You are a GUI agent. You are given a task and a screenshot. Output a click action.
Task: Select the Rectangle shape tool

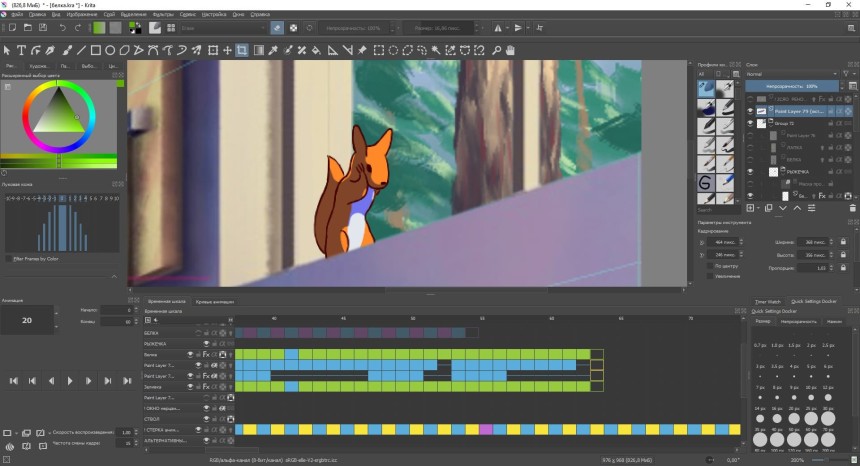click(96, 50)
